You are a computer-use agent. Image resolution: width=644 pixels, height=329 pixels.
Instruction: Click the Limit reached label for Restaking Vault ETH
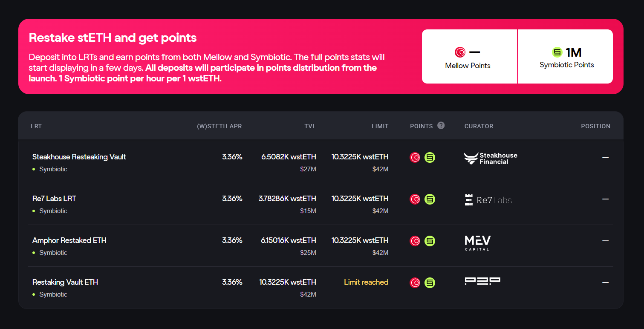coord(366,282)
